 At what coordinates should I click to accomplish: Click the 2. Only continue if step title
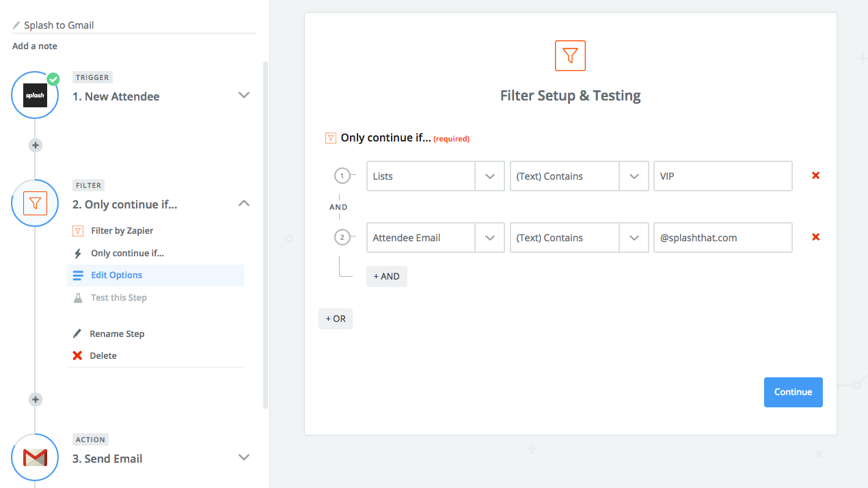(125, 204)
